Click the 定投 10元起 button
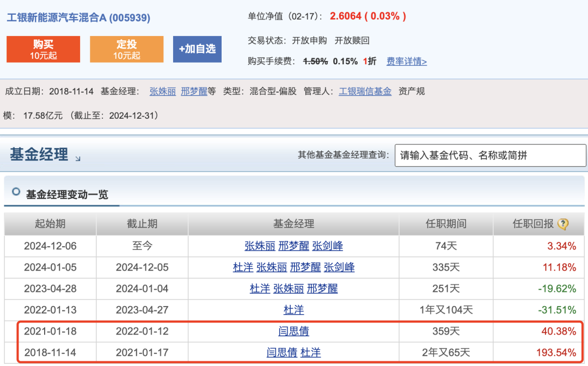Image resolution: width=588 pixels, height=366 pixels. coord(126,49)
